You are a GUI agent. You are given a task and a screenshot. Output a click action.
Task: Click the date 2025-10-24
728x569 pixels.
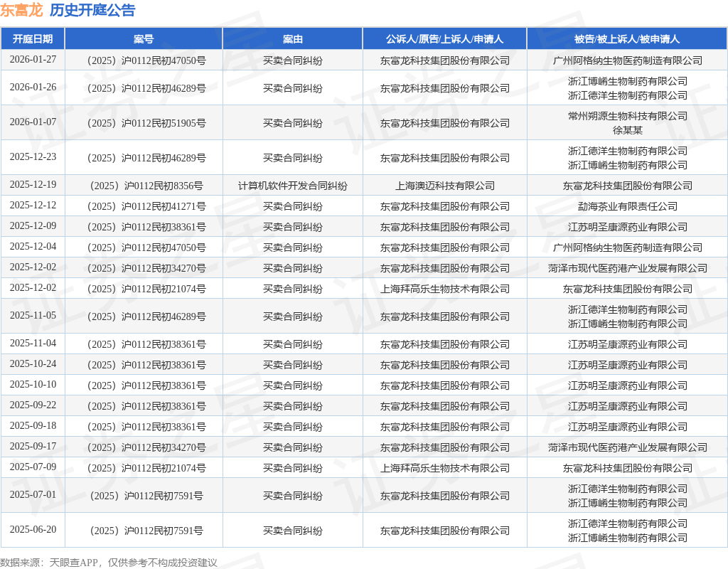click(33, 364)
